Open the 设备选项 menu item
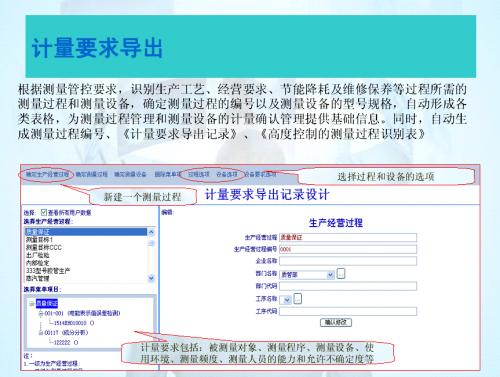500x377 pixels. click(227, 174)
